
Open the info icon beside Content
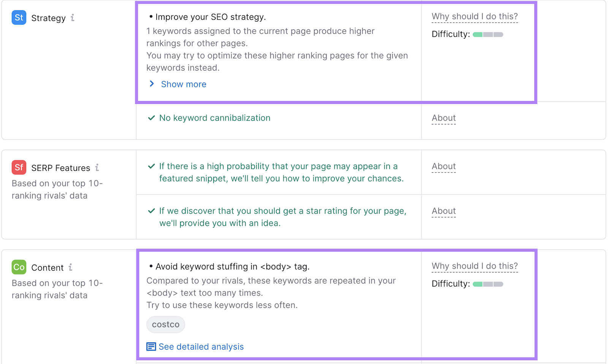pos(70,267)
